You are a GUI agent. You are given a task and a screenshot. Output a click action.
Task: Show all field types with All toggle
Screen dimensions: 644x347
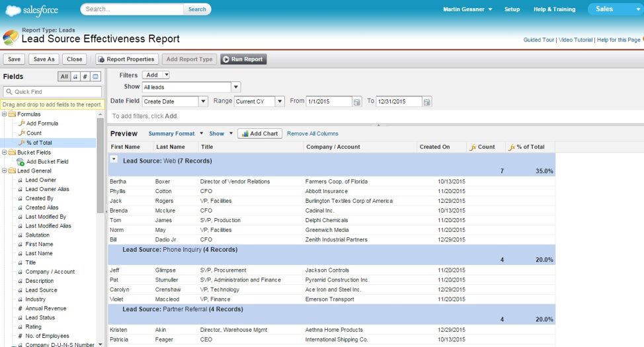pyautogui.click(x=64, y=77)
